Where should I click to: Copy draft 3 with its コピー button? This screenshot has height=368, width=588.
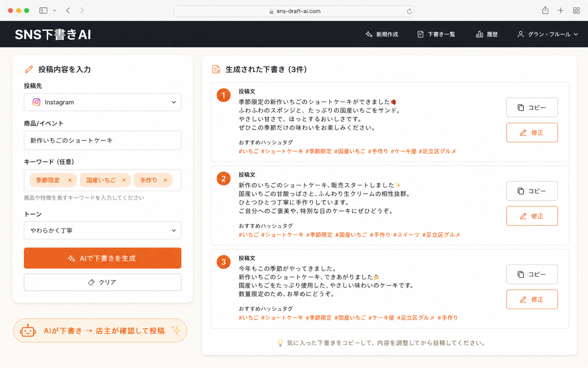pos(532,275)
